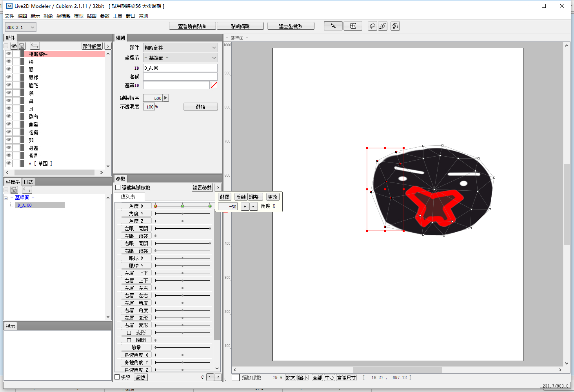Viewport: 574px width, 392px height.
Task: Click the 反轉 button in parameter popup
Action: pyautogui.click(x=241, y=197)
